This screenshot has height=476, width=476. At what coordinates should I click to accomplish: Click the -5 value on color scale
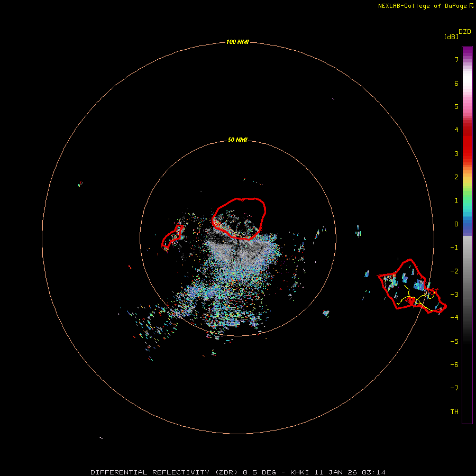[x=454, y=342]
